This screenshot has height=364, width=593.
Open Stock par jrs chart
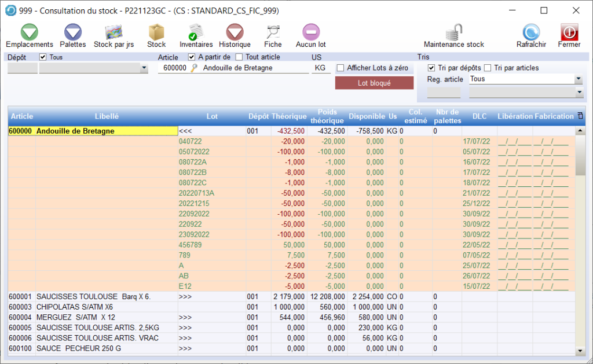click(x=114, y=33)
